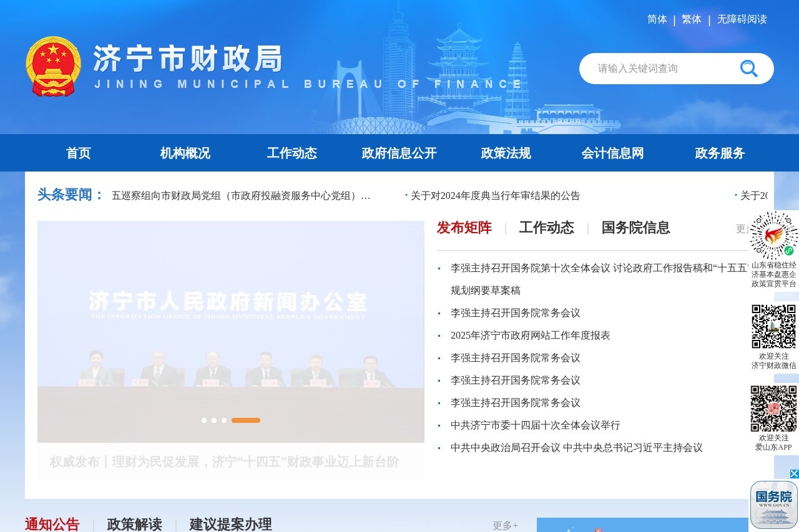The width and height of the screenshot is (799, 532).
Task: Open 无障碍阅读 accessibility mode
Action: pos(742,19)
